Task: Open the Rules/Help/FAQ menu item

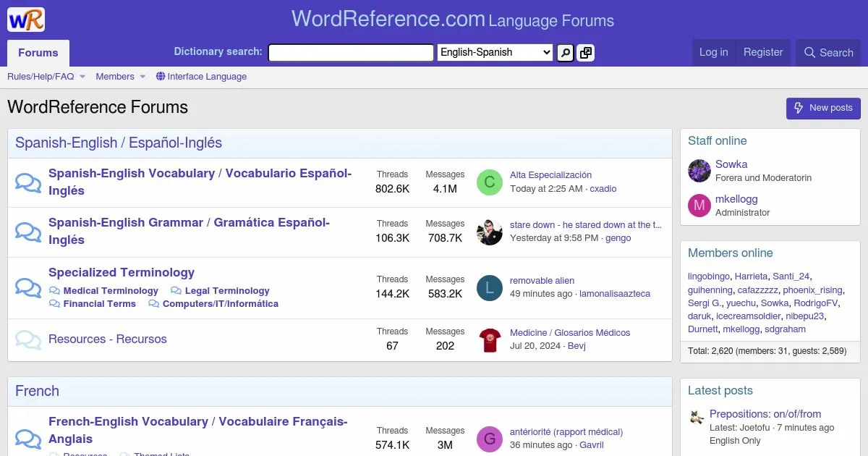Action: point(41,77)
